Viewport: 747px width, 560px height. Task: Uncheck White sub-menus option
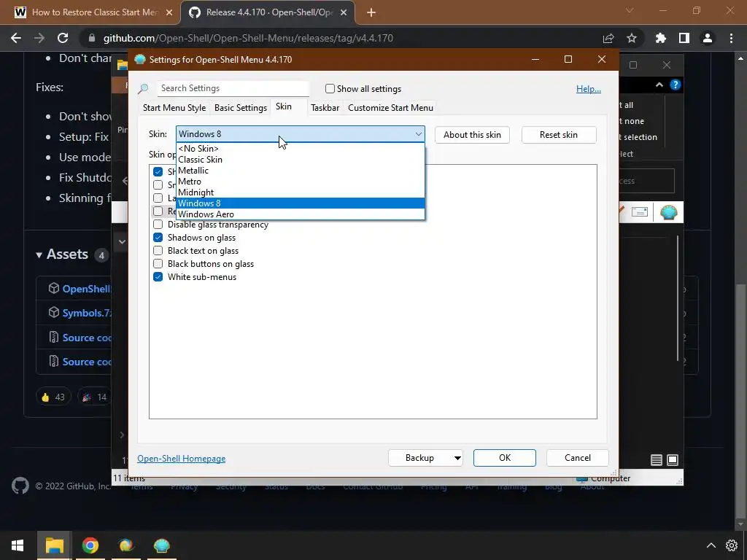tap(158, 276)
